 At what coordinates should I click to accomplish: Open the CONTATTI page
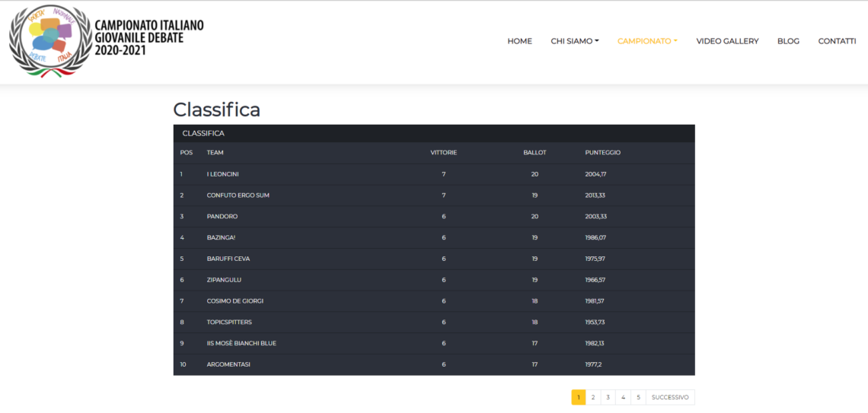click(837, 41)
